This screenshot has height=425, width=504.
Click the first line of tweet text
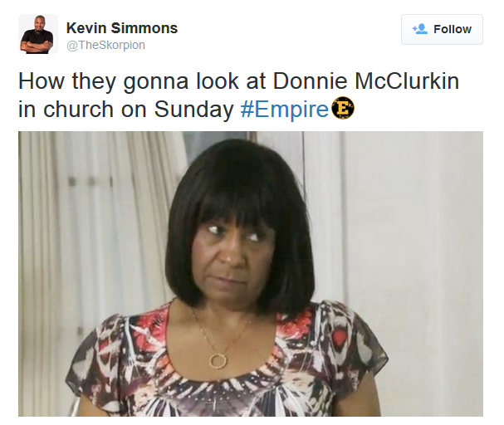(x=239, y=81)
